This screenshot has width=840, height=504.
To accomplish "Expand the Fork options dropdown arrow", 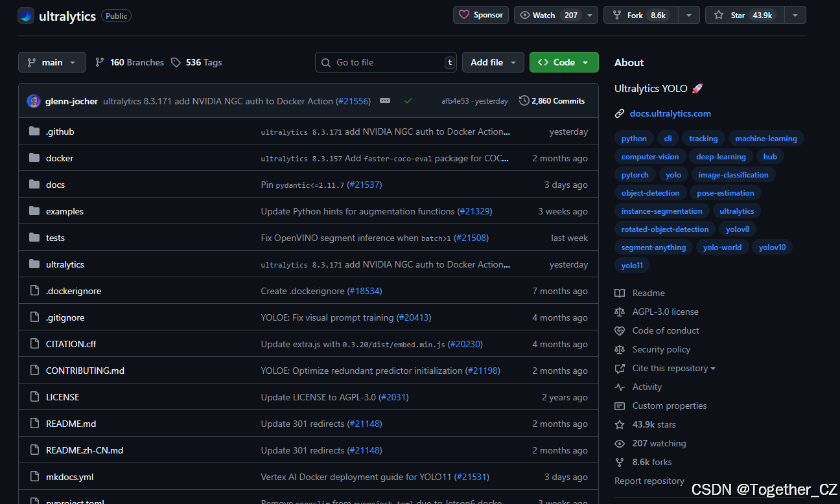I will (689, 15).
